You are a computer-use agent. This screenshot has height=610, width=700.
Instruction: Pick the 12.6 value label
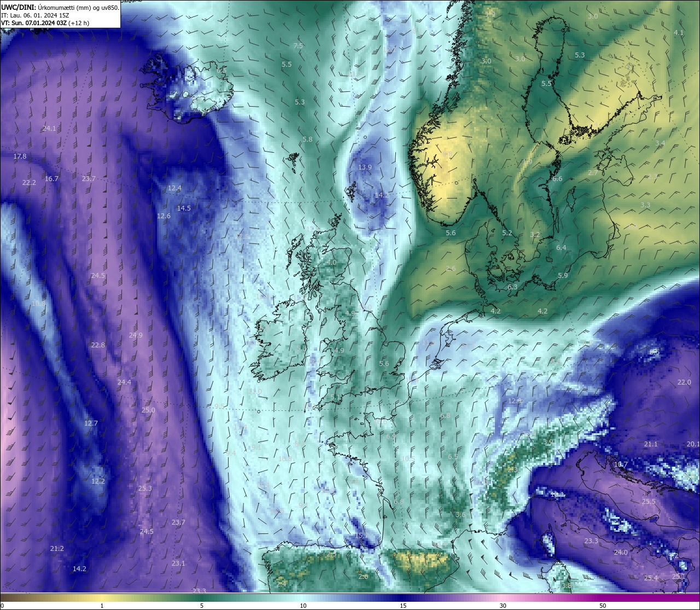(x=164, y=216)
